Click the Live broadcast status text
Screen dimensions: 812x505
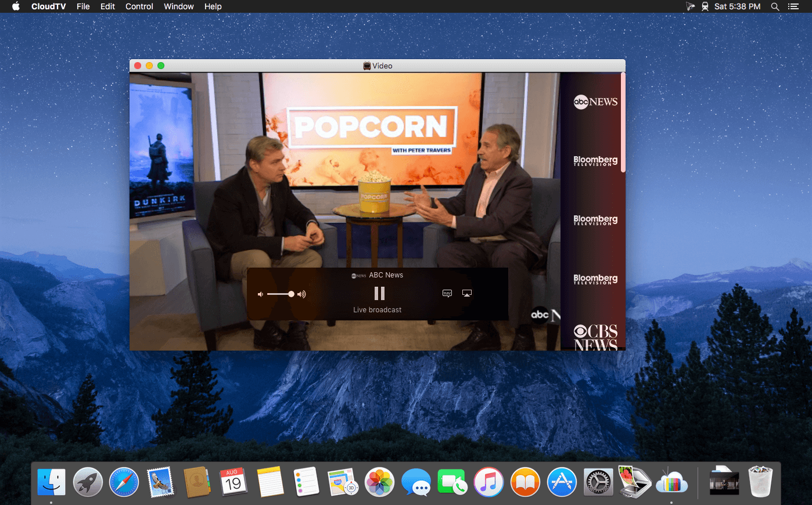(378, 310)
